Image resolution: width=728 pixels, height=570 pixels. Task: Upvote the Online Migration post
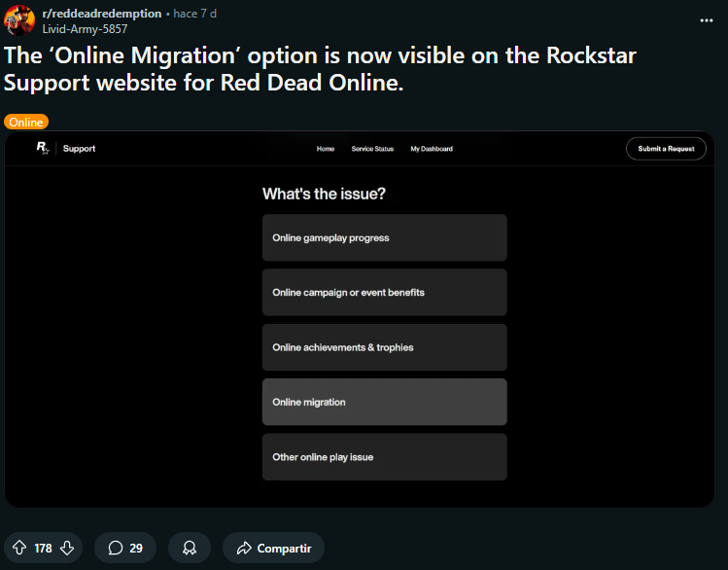19,548
